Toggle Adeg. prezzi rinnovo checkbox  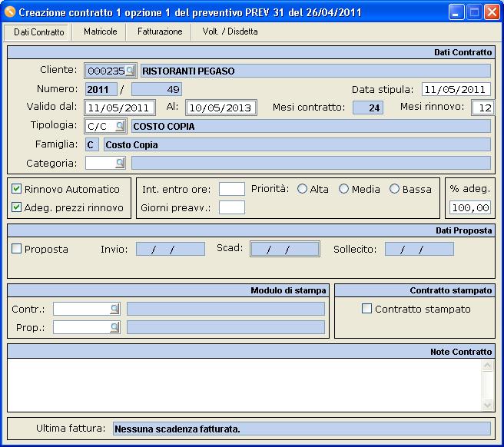coord(16,207)
